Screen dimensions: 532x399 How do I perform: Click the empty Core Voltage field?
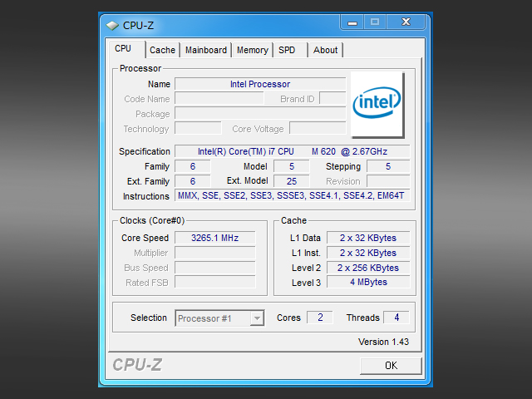[x=318, y=129]
